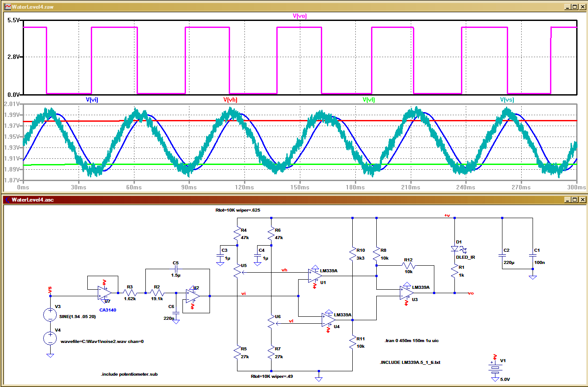588x387 pixels.
Task: Click the V(vh) trace label
Action: (230, 99)
